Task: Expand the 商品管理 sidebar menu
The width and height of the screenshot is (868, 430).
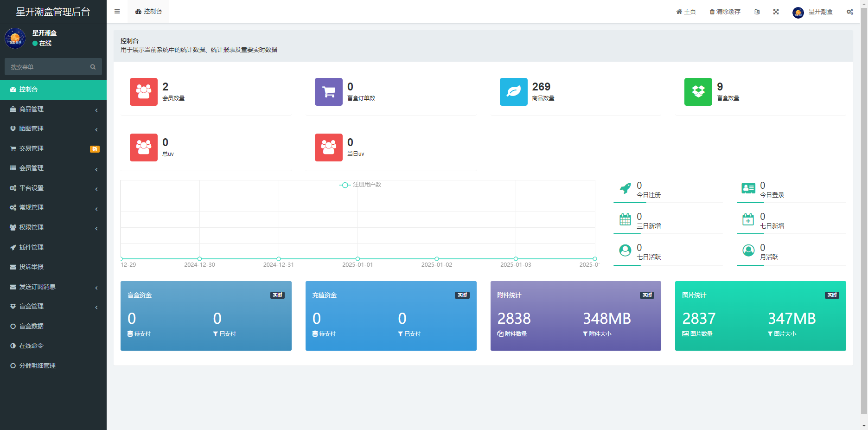Action: pos(53,109)
